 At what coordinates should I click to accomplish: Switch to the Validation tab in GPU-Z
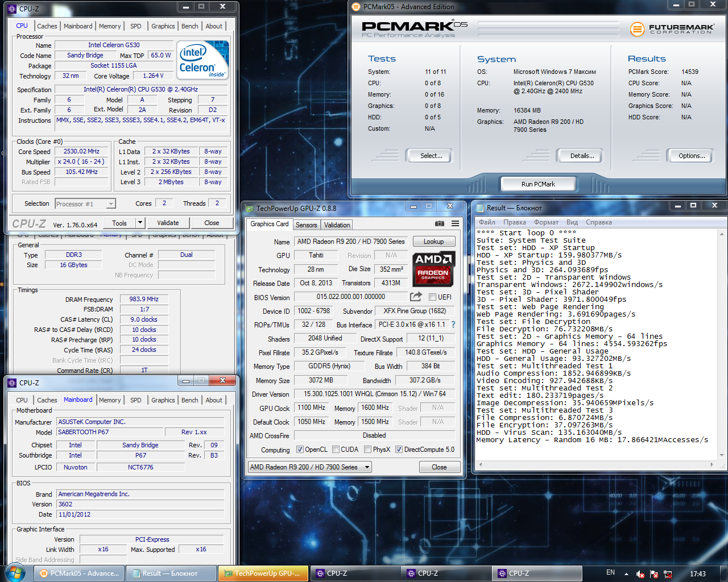tap(337, 225)
